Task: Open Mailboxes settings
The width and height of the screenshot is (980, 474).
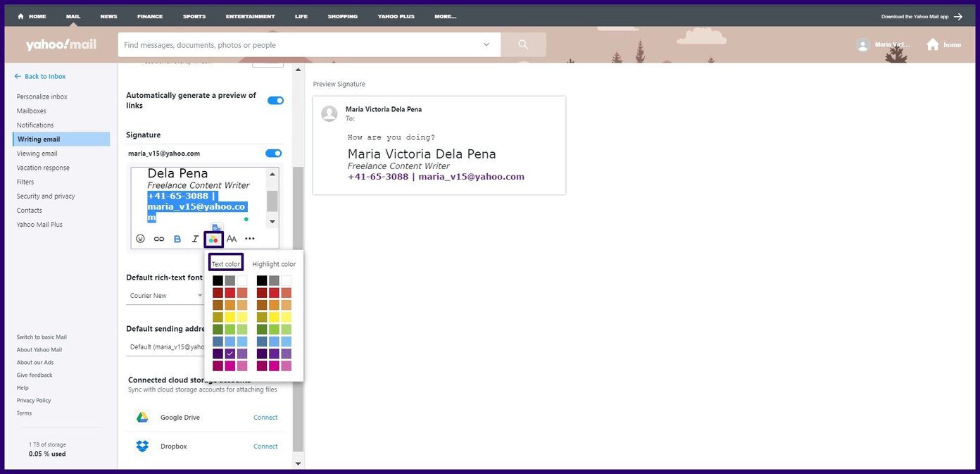Action: click(32, 111)
